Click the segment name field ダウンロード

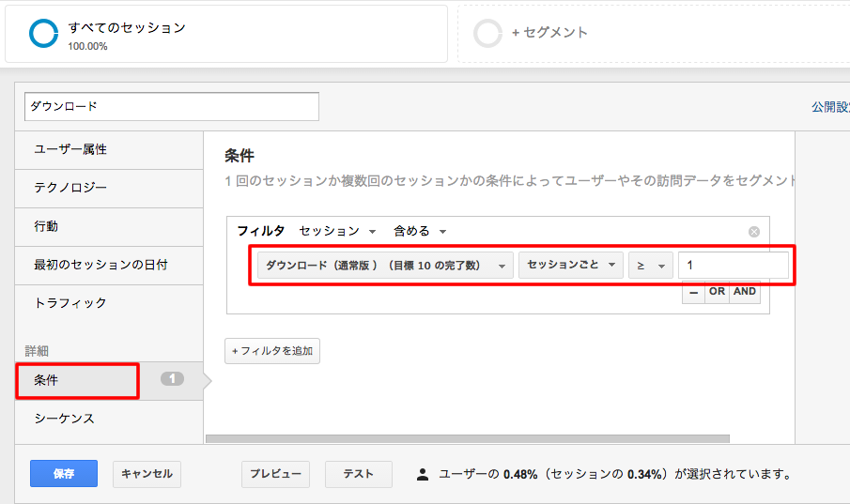172,107
